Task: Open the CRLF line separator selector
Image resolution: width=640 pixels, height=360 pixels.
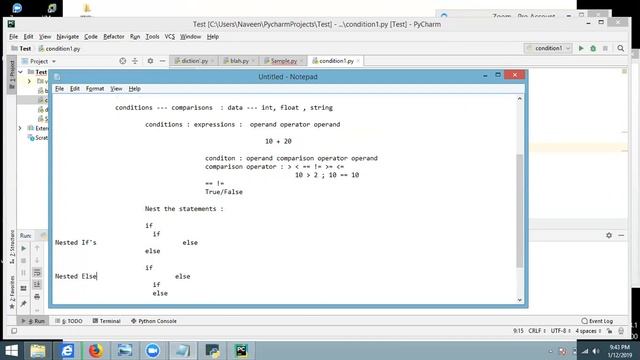Action: coord(537,331)
